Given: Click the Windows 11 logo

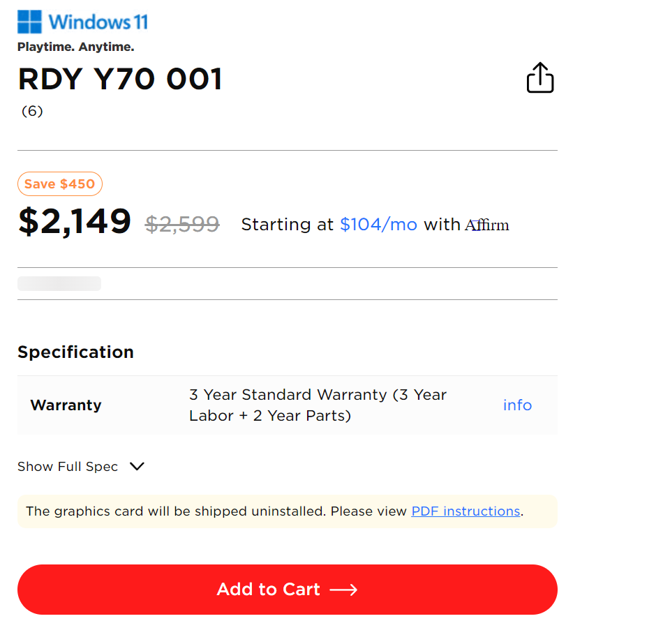Looking at the screenshot, I should [82, 22].
